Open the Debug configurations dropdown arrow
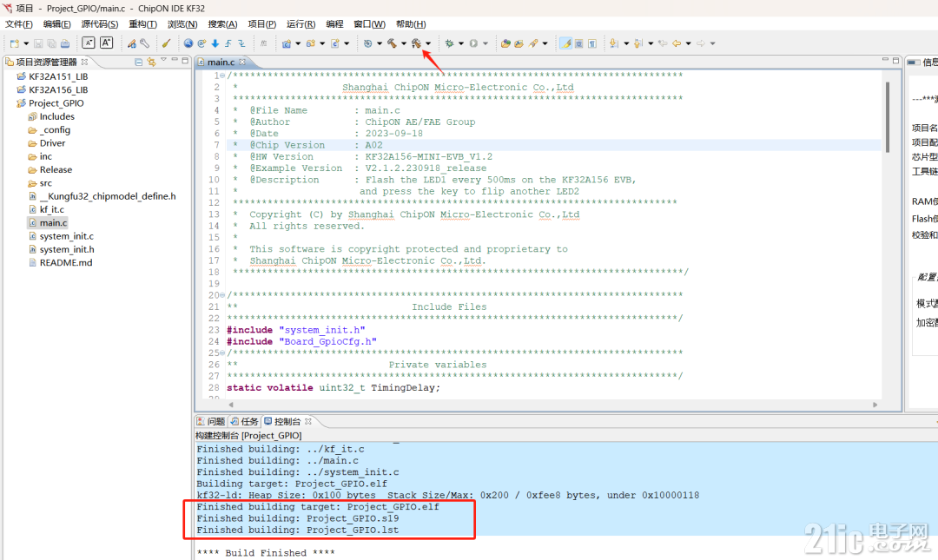 (x=461, y=43)
